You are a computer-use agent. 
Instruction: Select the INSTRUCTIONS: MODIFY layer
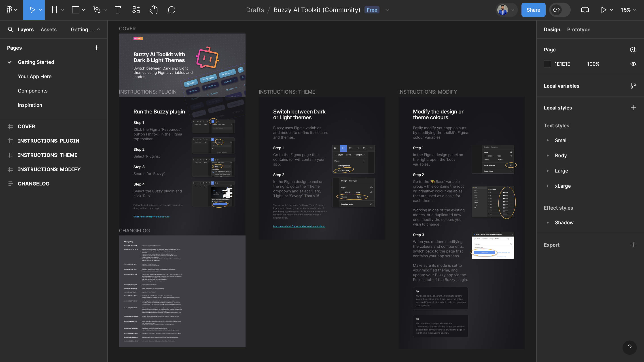(x=49, y=169)
